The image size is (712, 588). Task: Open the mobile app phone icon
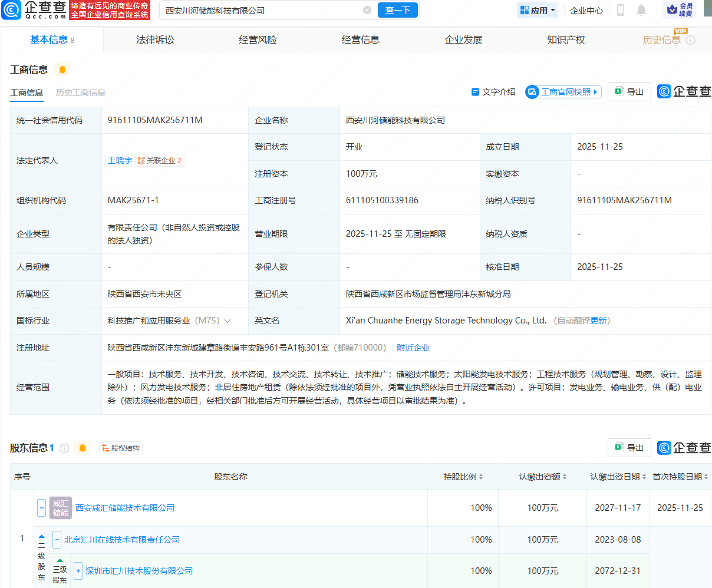620,10
